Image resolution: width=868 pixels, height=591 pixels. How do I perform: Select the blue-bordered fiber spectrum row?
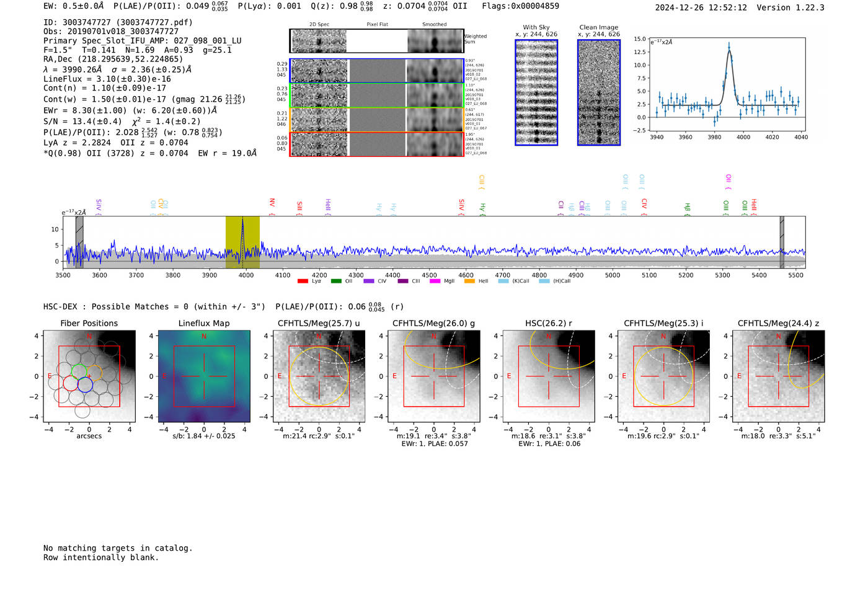pyautogui.click(x=377, y=71)
